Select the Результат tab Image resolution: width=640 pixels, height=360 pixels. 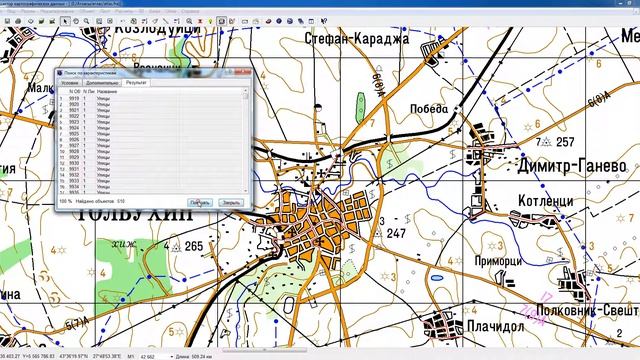click(x=136, y=82)
